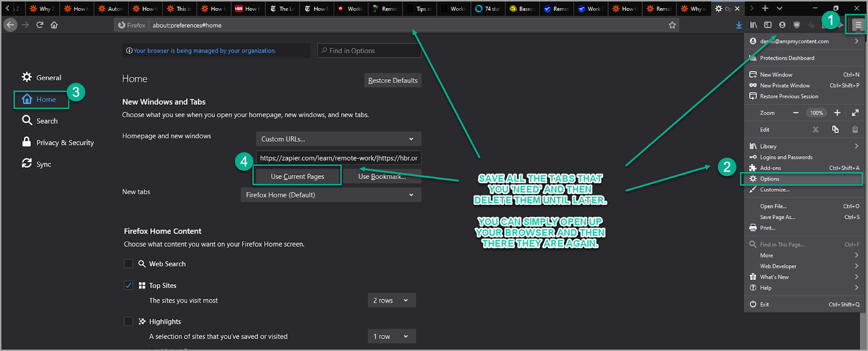Viewport: 868px width, 351px height.
Task: Click Paste icon in Edit row
Action: (x=855, y=130)
